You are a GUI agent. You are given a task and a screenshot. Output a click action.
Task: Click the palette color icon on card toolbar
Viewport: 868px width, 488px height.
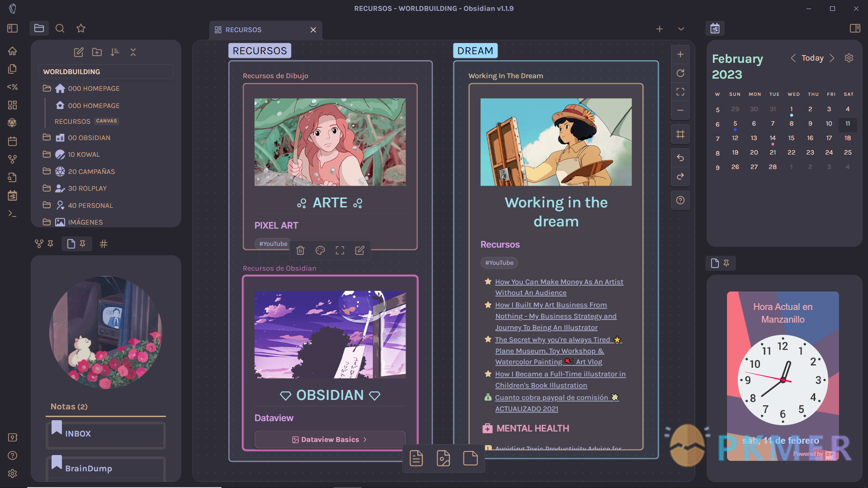[320, 250]
